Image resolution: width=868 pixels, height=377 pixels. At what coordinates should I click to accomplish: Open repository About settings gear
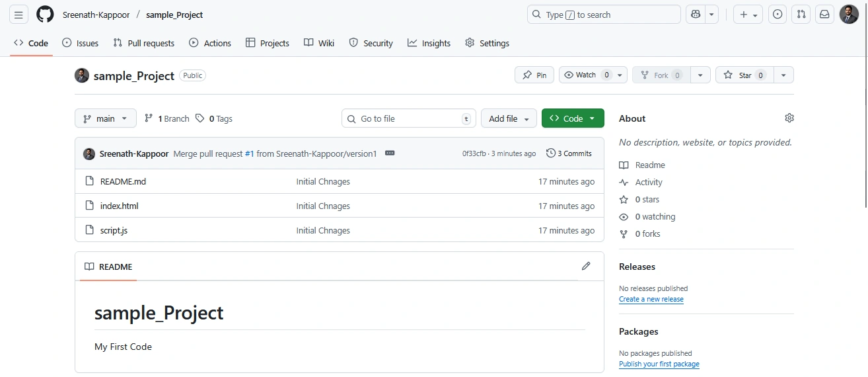(x=789, y=118)
